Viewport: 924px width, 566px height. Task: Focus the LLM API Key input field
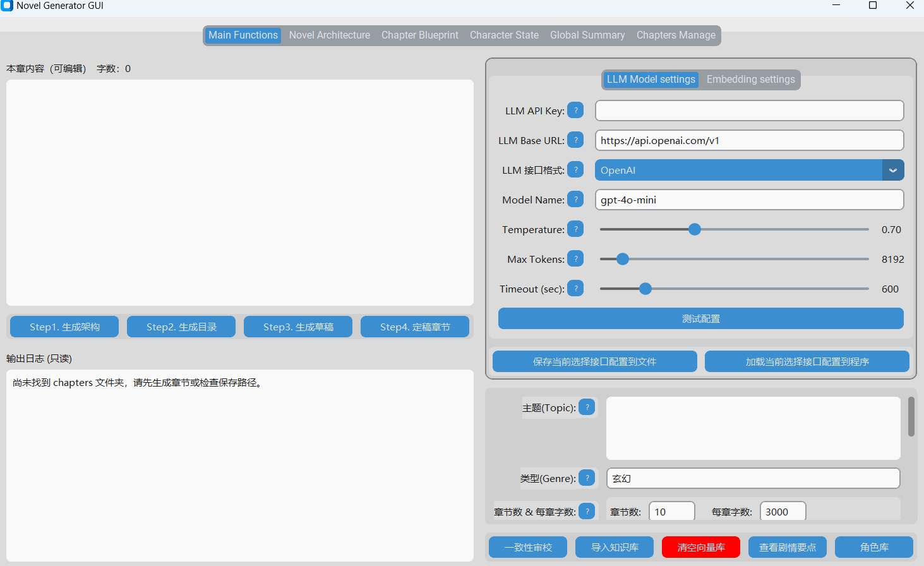[x=750, y=111]
